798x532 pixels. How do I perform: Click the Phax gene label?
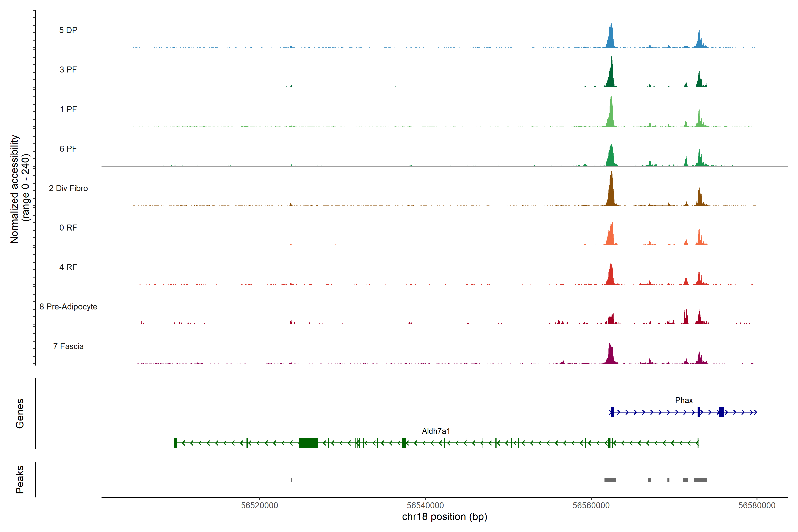(x=684, y=400)
